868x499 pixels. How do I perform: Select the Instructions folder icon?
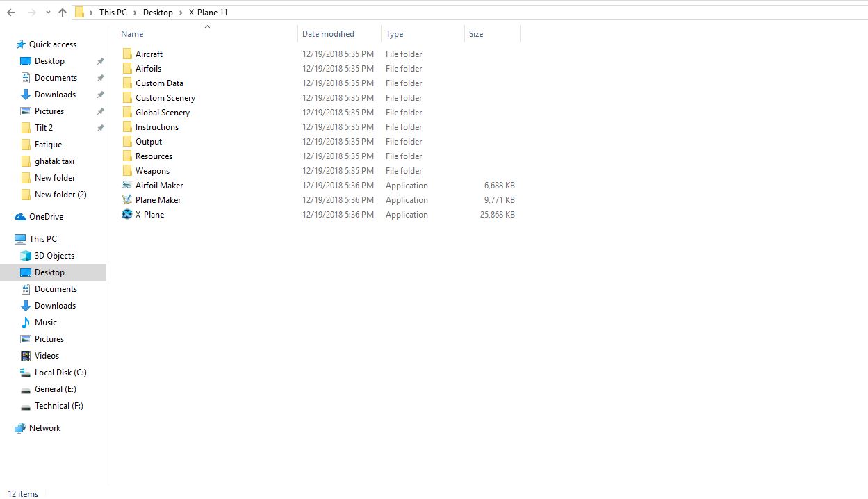[127, 127]
